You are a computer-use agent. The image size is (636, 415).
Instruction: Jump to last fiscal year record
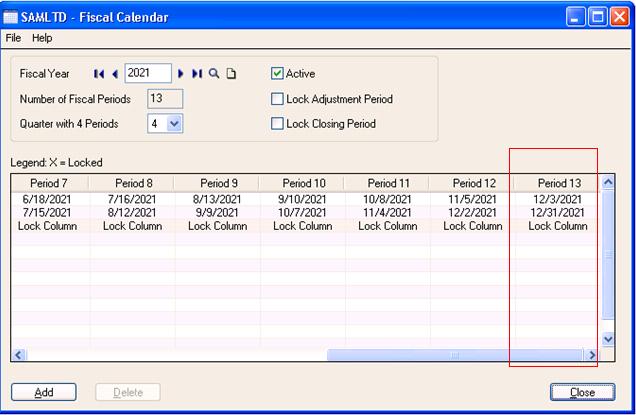click(197, 74)
